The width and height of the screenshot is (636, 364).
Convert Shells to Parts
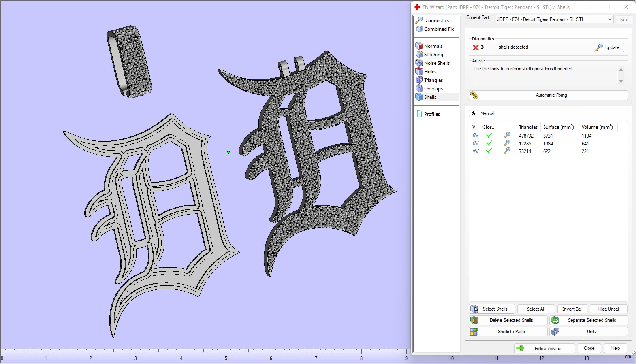point(508,332)
